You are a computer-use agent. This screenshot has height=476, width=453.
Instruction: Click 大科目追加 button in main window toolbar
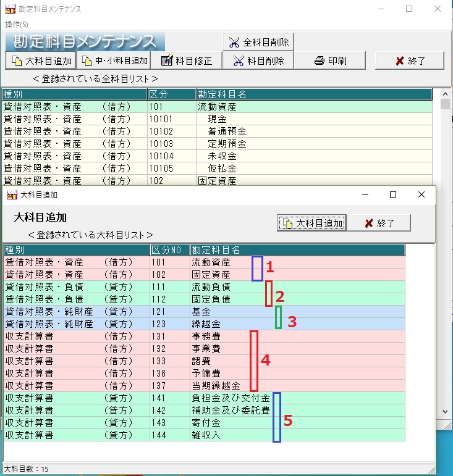41,61
